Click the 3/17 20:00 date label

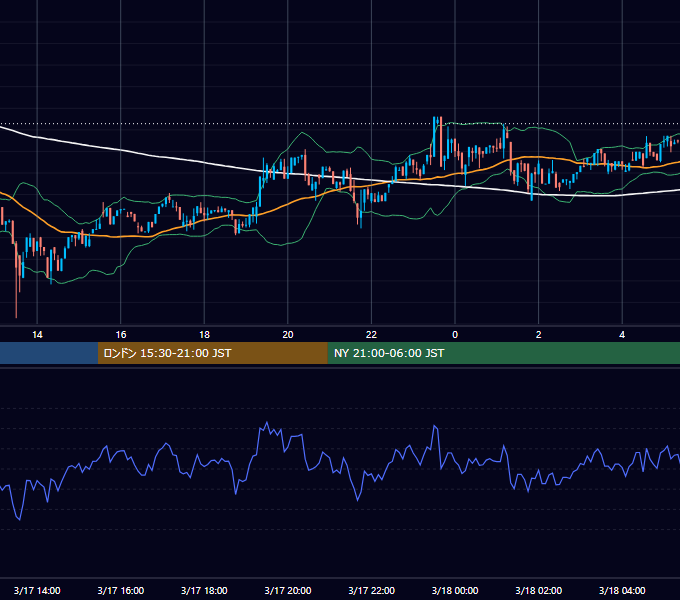coord(288,590)
